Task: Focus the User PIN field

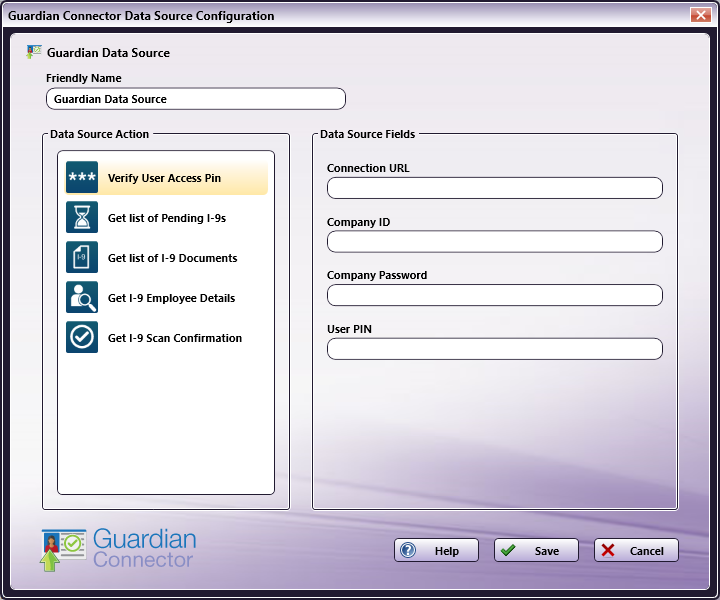Action: click(495, 349)
